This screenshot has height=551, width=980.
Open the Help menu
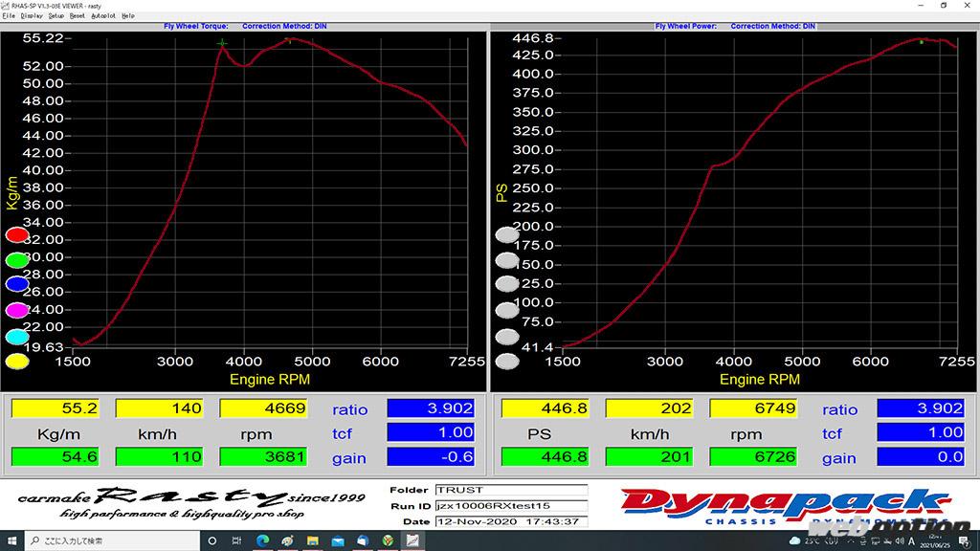point(128,16)
